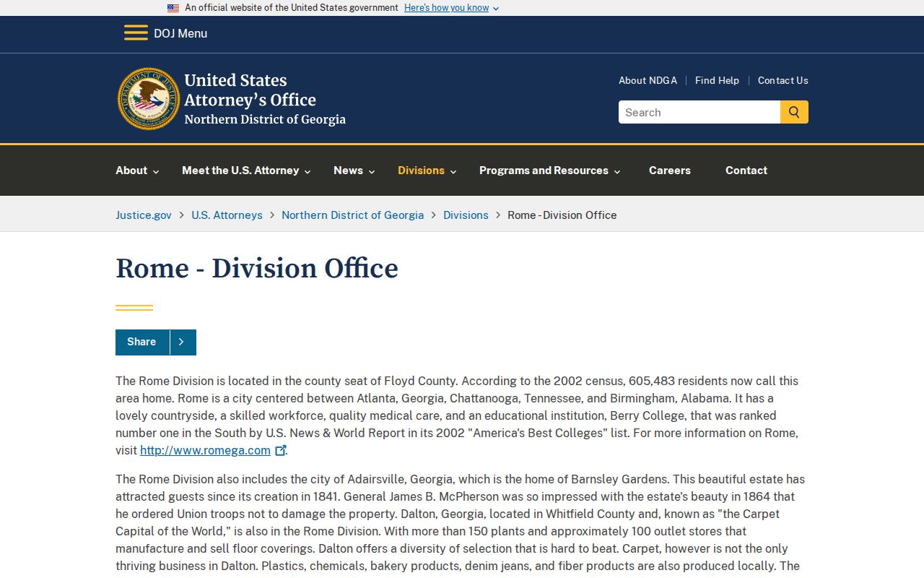Open Divisions breadcrumb link
The image size is (924, 578).
point(466,215)
